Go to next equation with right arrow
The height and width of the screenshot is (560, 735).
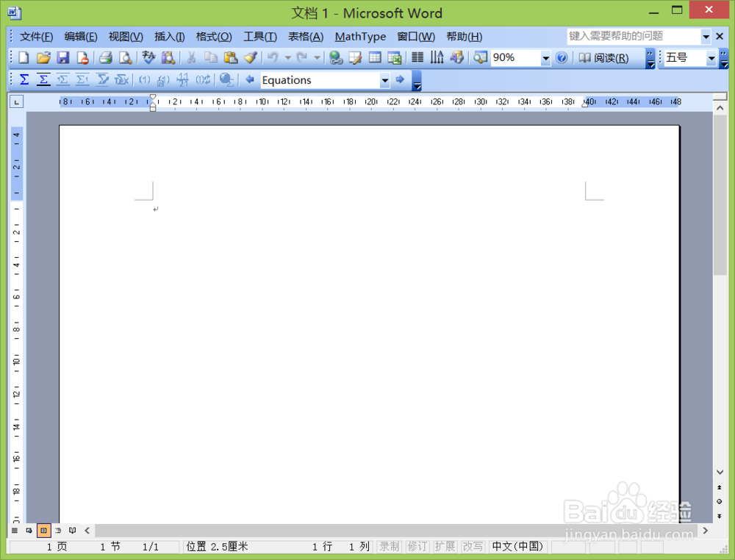coord(400,79)
